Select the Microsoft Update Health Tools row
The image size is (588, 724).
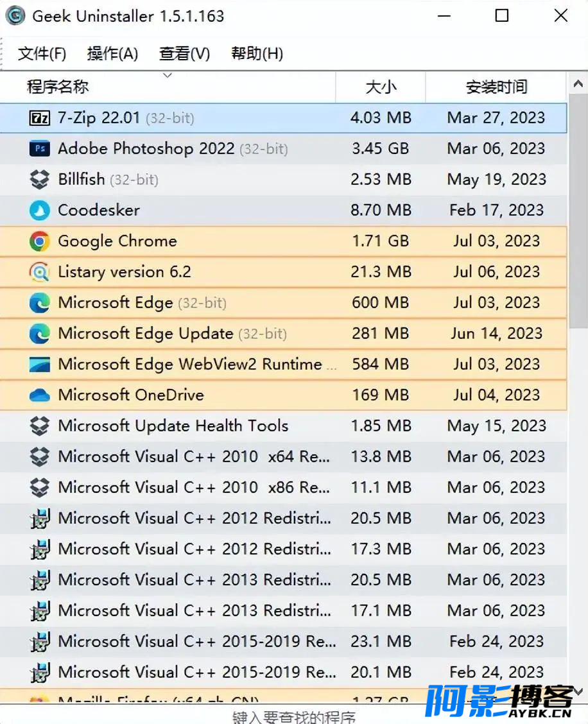(173, 426)
